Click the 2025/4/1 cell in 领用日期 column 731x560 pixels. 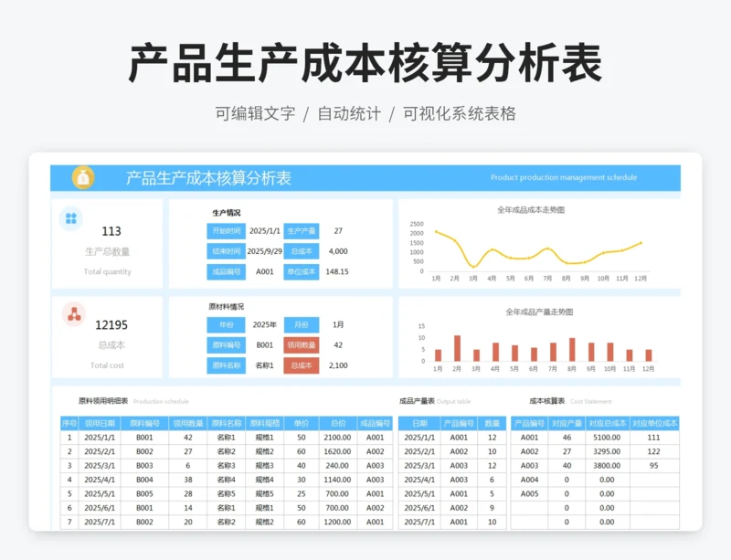click(100, 480)
